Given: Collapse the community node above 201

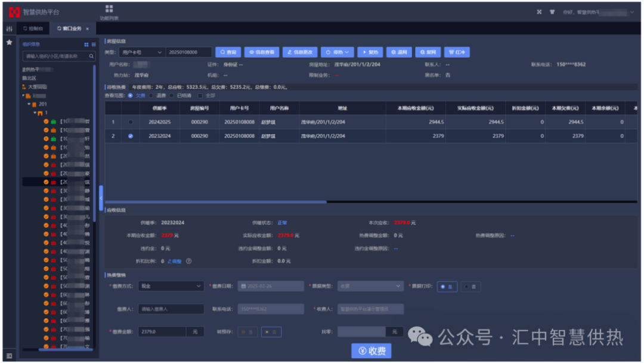Looking at the screenshot, I should (x=23, y=96).
